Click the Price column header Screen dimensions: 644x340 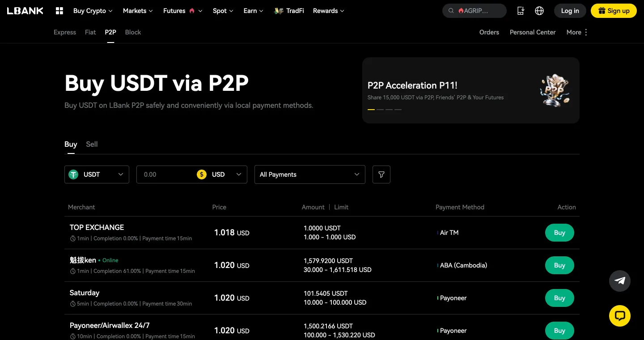click(x=219, y=207)
